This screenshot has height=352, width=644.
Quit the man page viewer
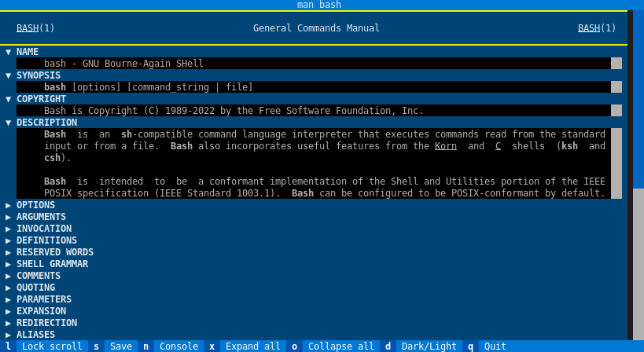pos(495,346)
